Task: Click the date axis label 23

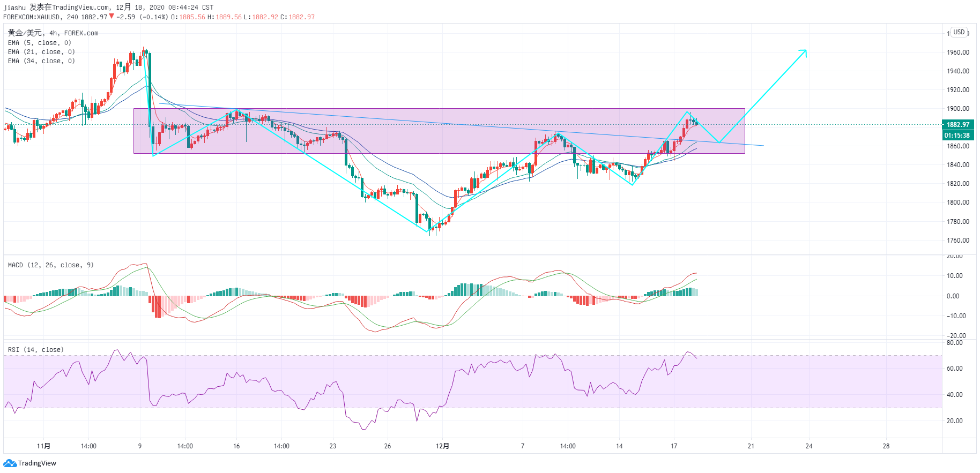Action: click(333, 446)
